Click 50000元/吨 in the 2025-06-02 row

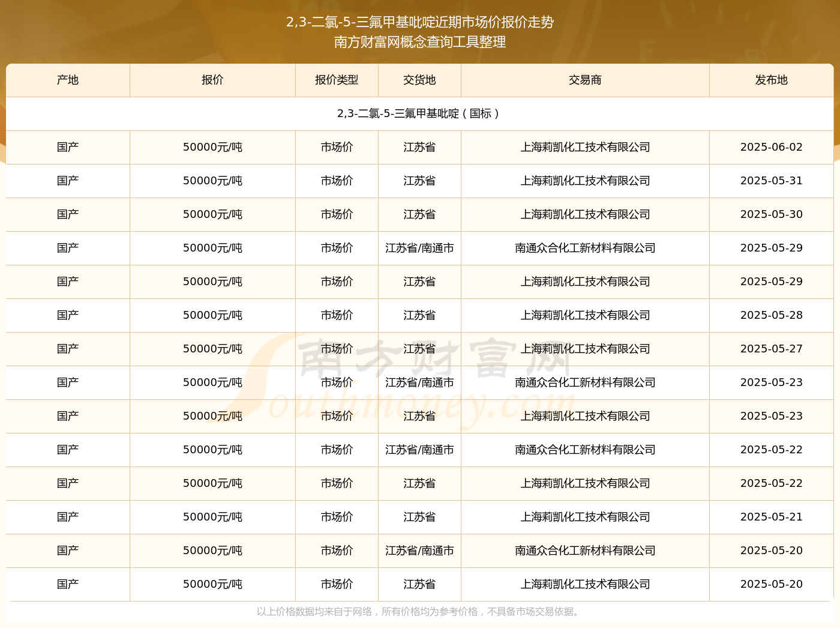click(212, 147)
